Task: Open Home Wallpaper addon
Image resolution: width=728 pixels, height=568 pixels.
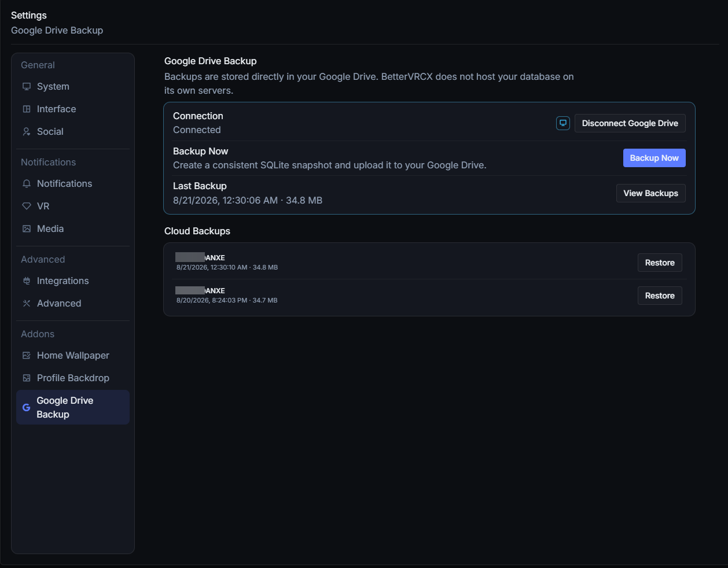Action: pos(73,356)
